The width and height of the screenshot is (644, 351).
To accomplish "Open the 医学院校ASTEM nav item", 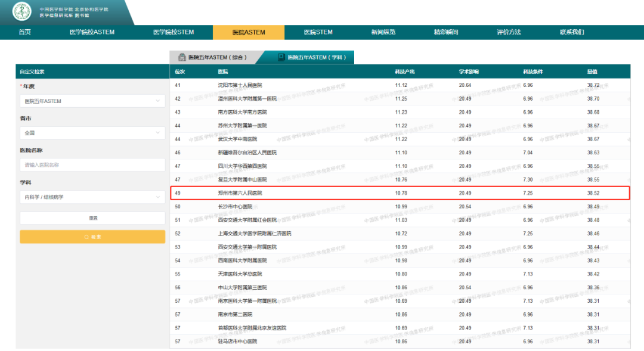I will (x=92, y=32).
